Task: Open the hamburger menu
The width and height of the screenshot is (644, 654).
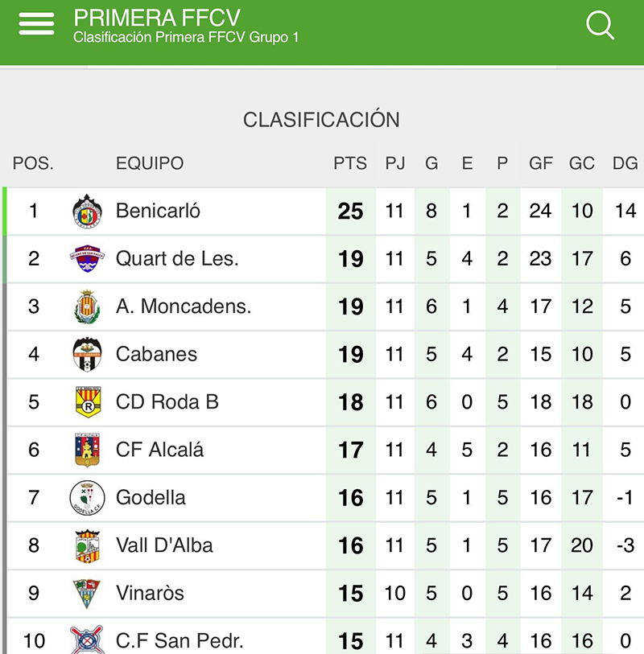Action: click(37, 23)
